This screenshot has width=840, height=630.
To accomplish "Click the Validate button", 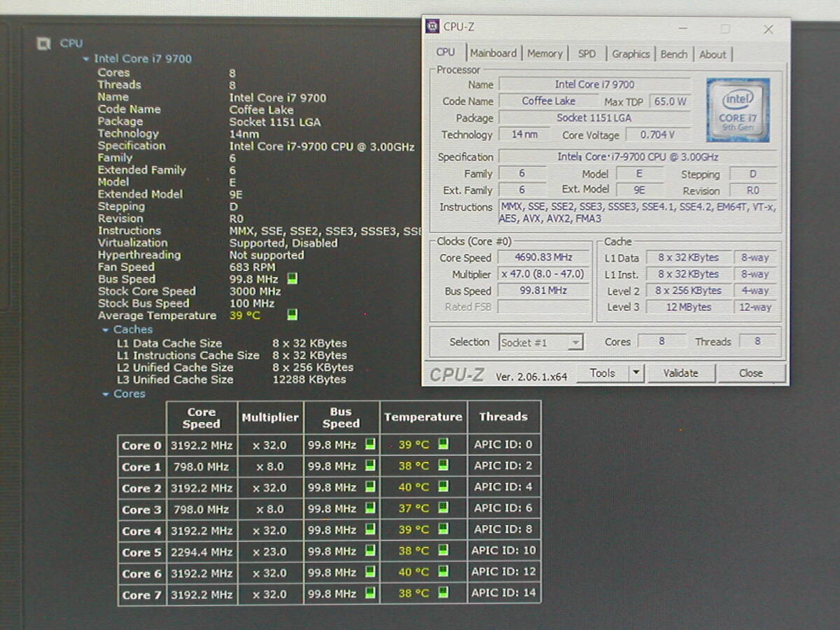I will pyautogui.click(x=680, y=373).
